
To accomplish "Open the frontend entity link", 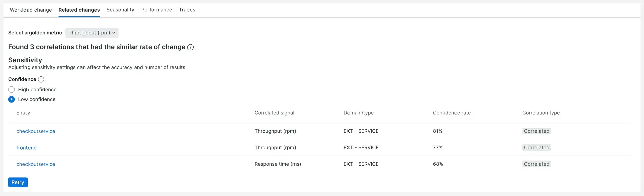I will point(26,148).
